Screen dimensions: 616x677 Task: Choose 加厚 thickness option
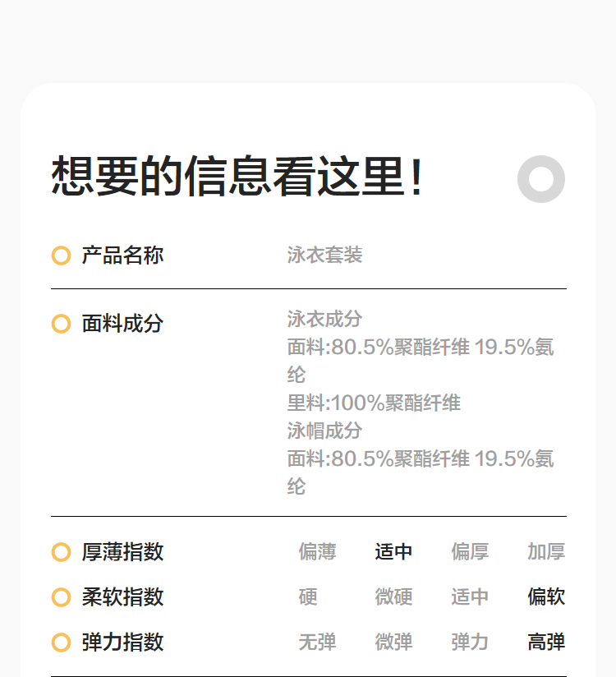(x=546, y=552)
